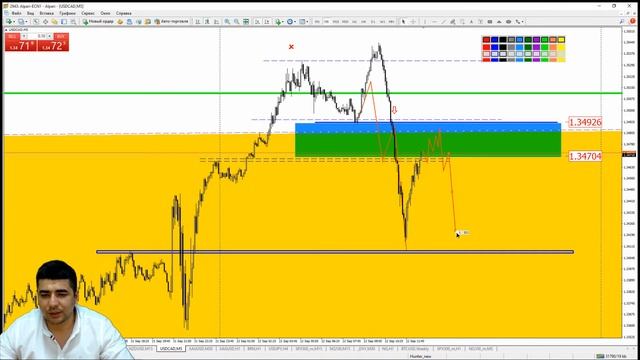
Task: Toggle the Navigator panel icon
Action: click(x=54, y=21)
